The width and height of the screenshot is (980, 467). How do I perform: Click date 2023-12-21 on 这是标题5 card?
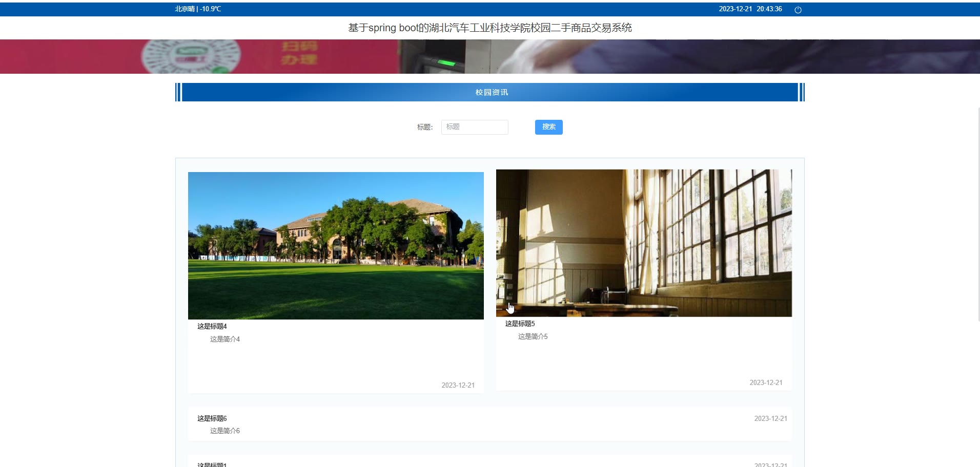(766, 383)
